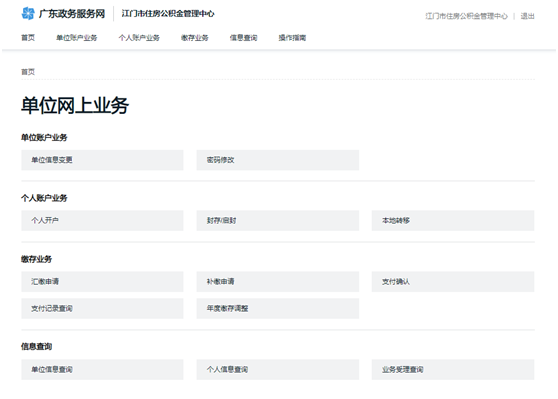Click the 首页 breadcrumb link
The width and height of the screenshot is (558, 399).
click(28, 72)
